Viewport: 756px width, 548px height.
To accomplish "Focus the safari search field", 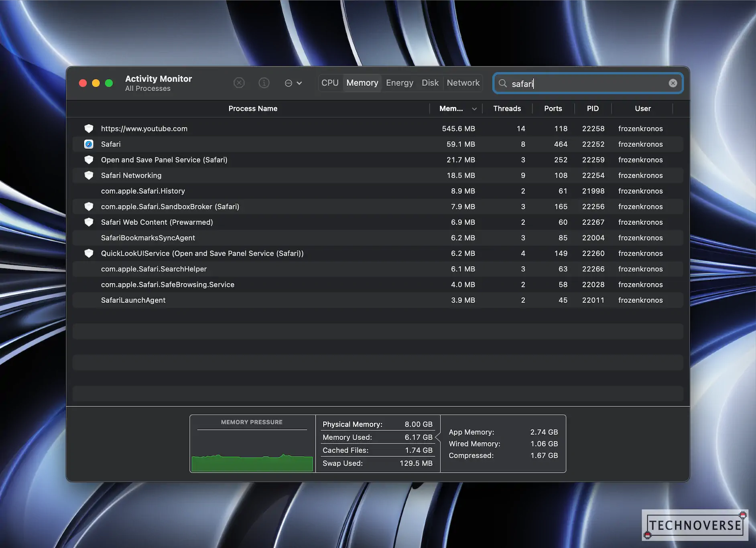I will pos(588,83).
